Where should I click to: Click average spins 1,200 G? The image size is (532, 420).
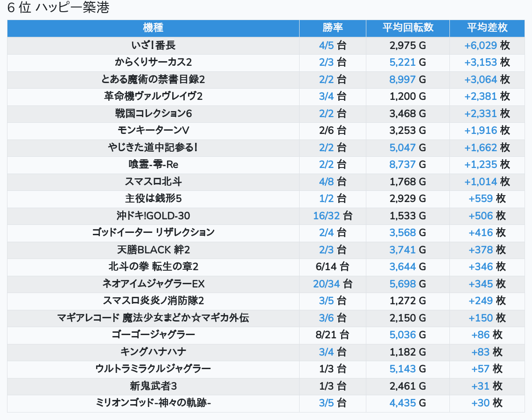(x=408, y=96)
